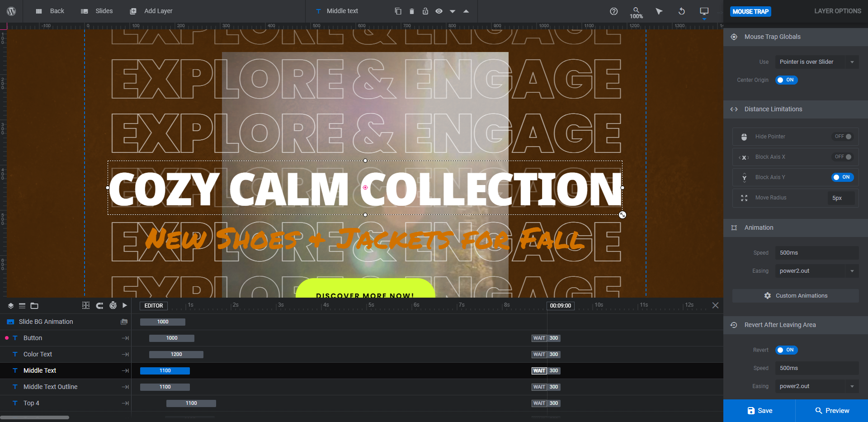Open Custom Animations button
This screenshot has height=422, width=868.
point(796,296)
